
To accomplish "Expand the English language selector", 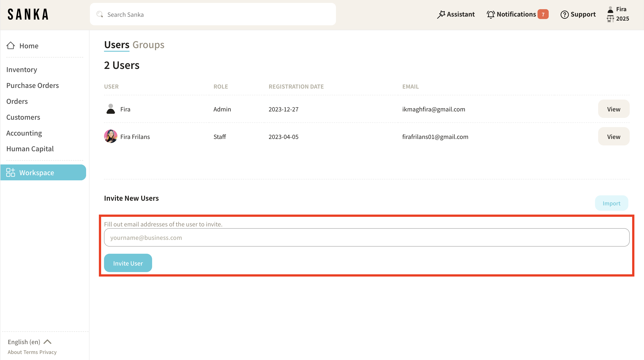I will pos(30,342).
